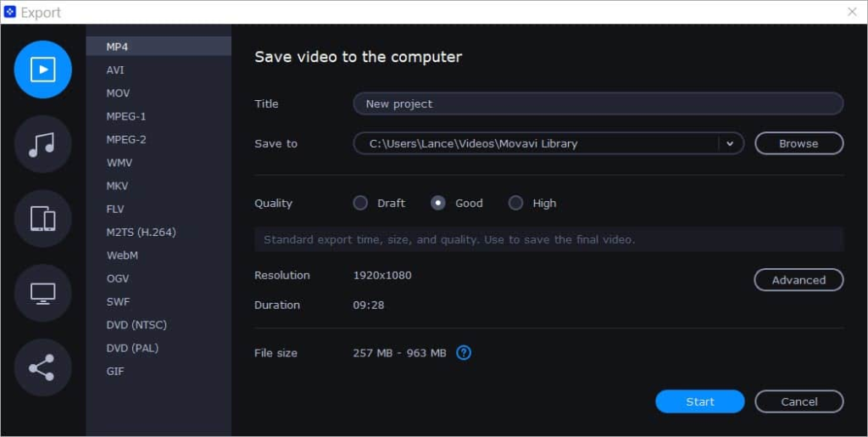Screen dimensions: 868x437
Task: Select MKV from the format list
Action: [117, 186]
